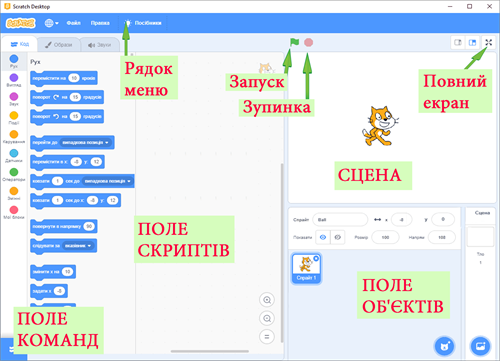Enter full screen stage mode
Screen dimensions: 500x361
point(488,43)
